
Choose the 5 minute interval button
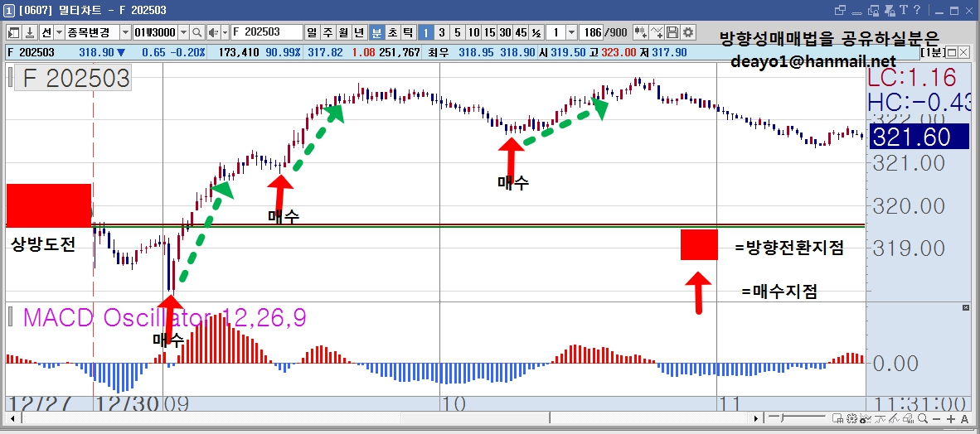coord(458,32)
